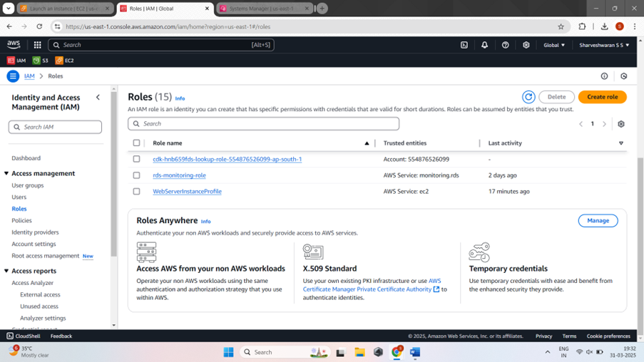Image resolution: width=644 pixels, height=362 pixels.
Task: Open the EC2 shortcut in favorites bar
Action: point(64,61)
